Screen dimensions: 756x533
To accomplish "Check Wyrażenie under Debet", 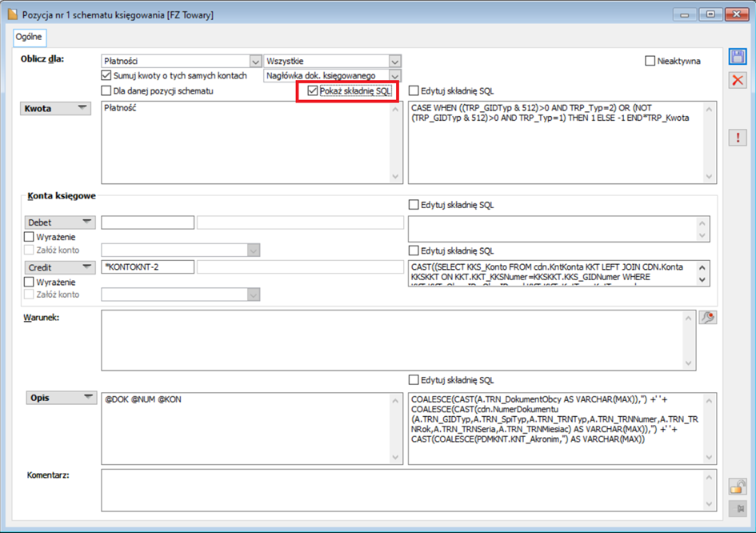I will point(29,237).
